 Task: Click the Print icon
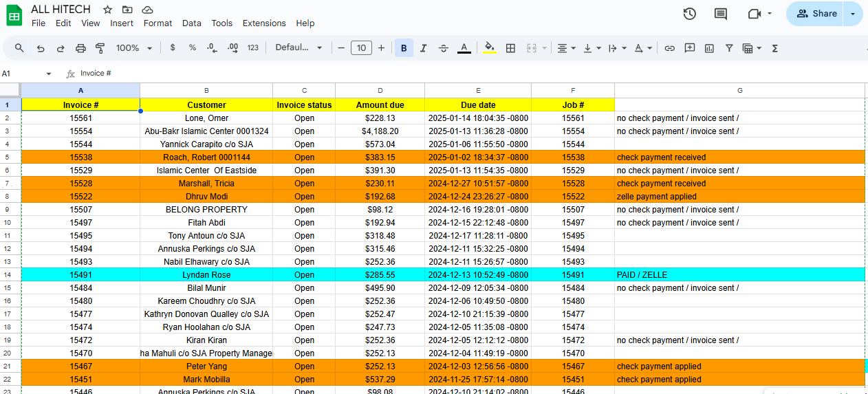[80, 48]
